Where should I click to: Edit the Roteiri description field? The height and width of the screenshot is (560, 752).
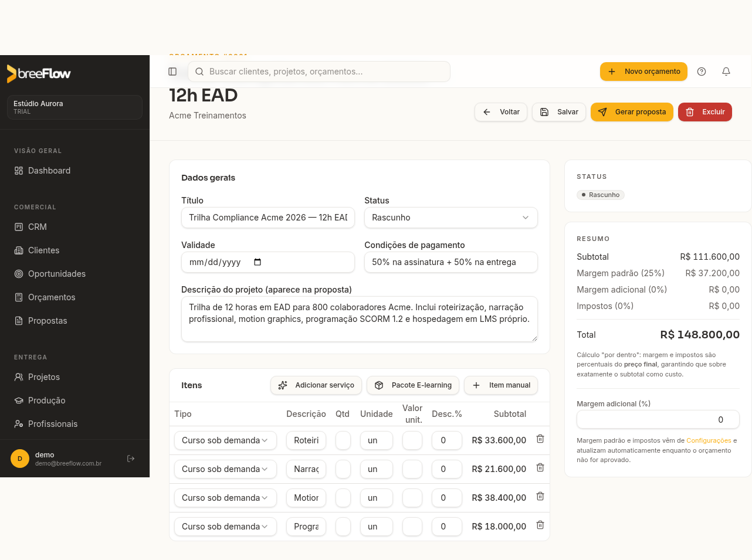point(306,440)
